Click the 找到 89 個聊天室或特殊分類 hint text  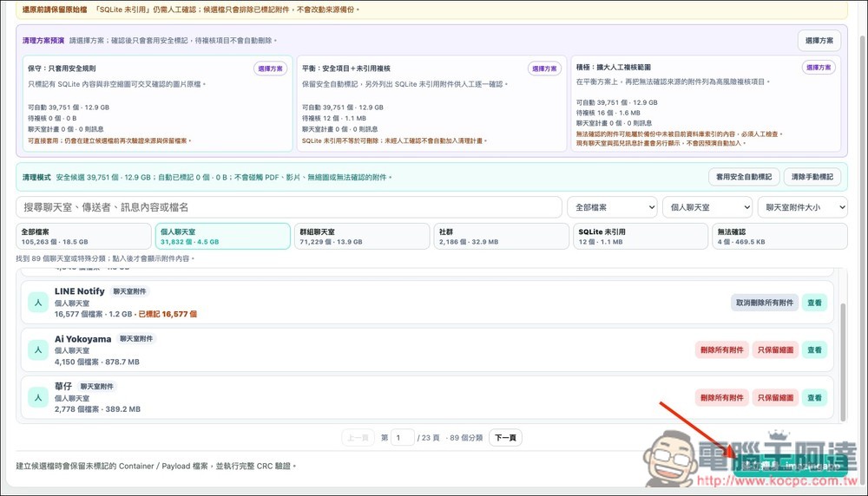point(105,258)
